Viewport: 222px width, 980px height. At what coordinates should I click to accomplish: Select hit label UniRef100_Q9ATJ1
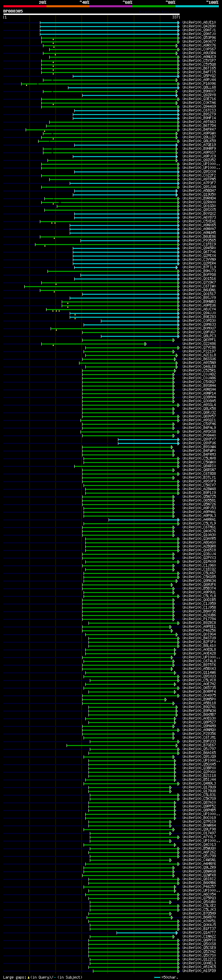[x=199, y=30]
